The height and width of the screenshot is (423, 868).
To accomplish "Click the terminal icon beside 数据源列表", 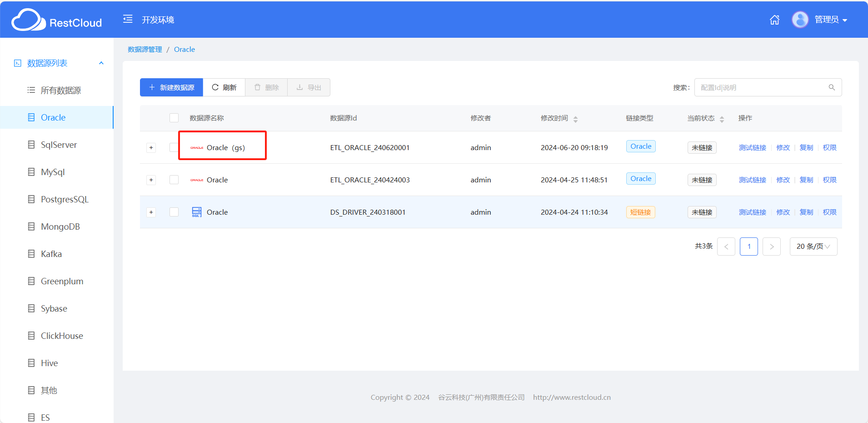I will point(18,63).
